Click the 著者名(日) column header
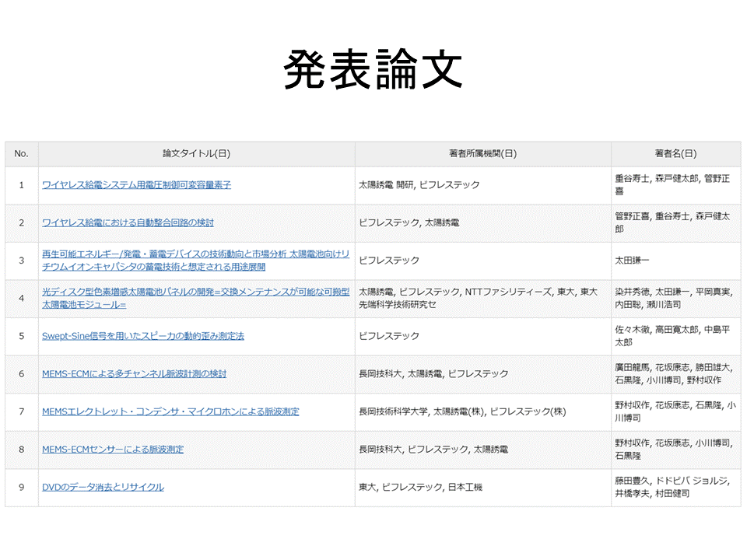The width and height of the screenshot is (747, 560). 675,154
